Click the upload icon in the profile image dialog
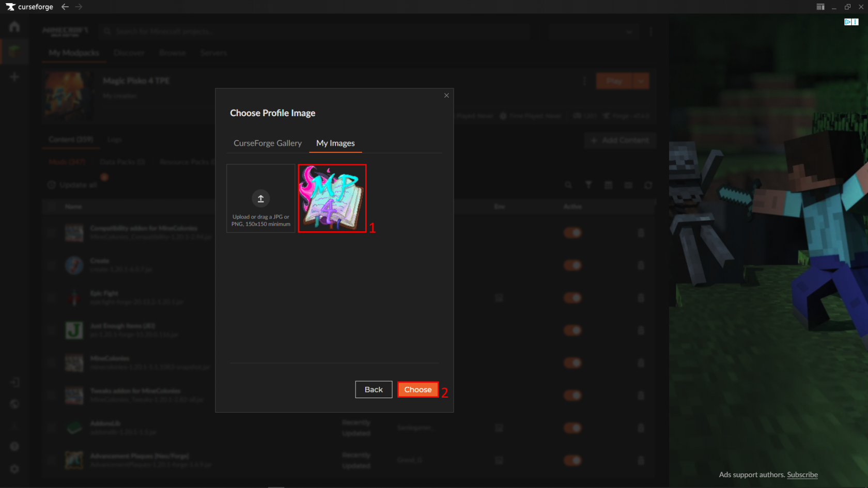868x488 pixels. (x=260, y=198)
